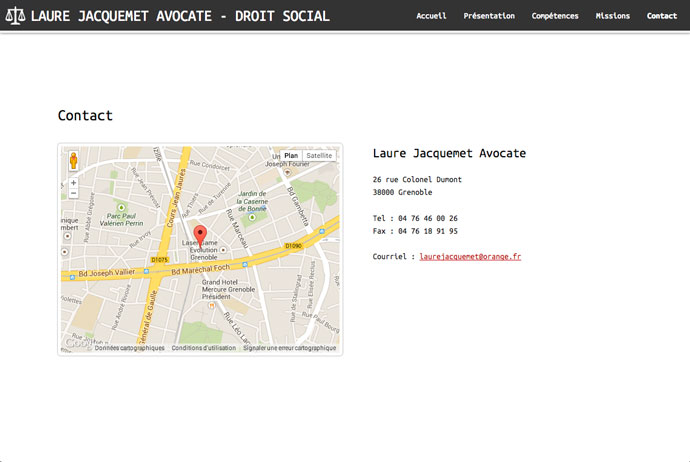Screen dimensions: 690x462
Task: Open the Accueil menu item
Action: pos(431,16)
